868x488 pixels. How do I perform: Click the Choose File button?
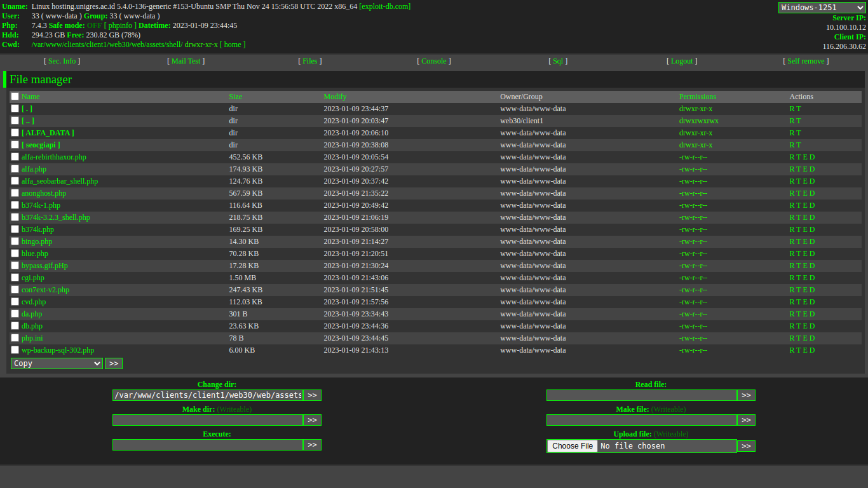tap(573, 446)
